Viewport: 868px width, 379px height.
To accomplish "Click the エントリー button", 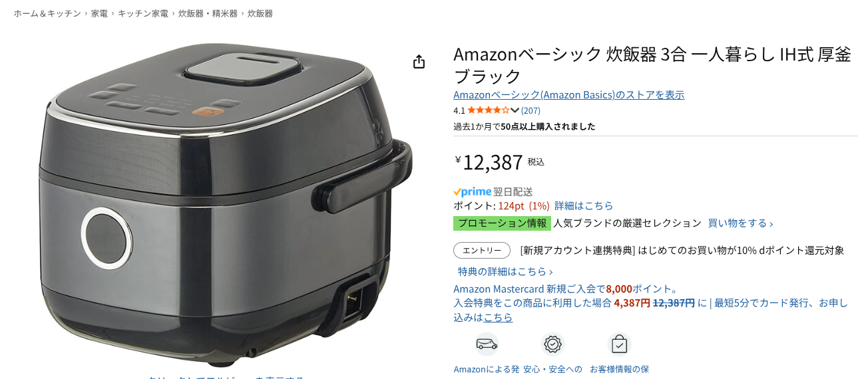I will tap(482, 250).
